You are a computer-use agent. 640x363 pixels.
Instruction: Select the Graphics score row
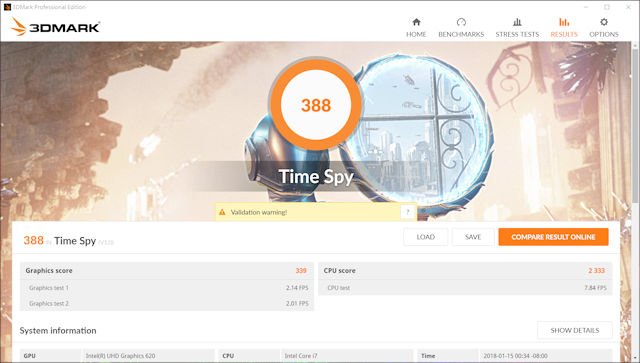point(167,270)
